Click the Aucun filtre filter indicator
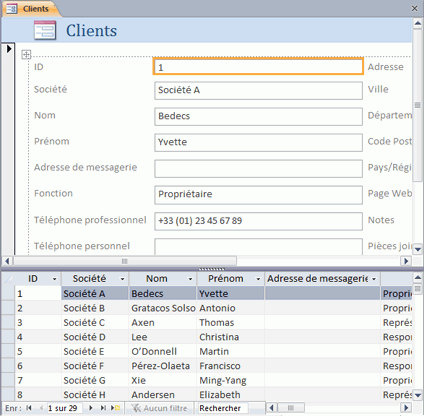 tap(159, 408)
